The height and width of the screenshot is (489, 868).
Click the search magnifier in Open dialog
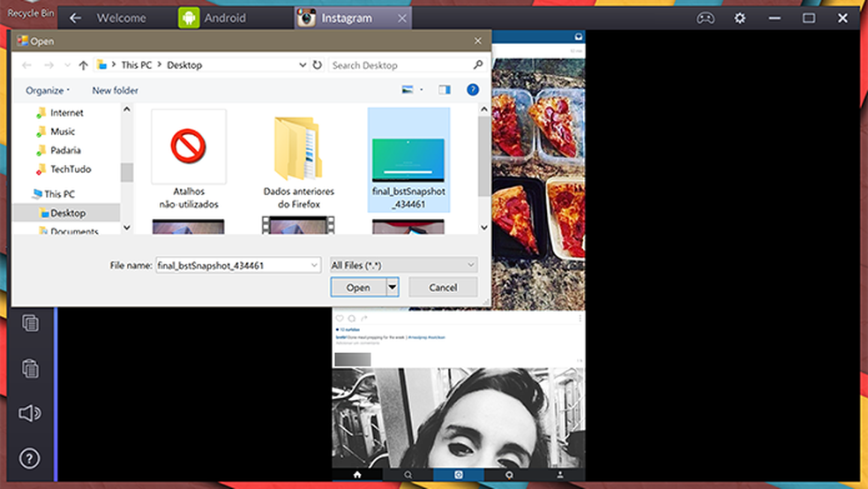click(x=478, y=64)
